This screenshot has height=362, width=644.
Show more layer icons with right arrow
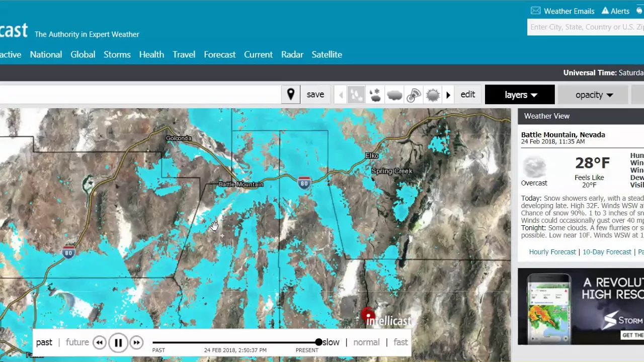point(448,95)
